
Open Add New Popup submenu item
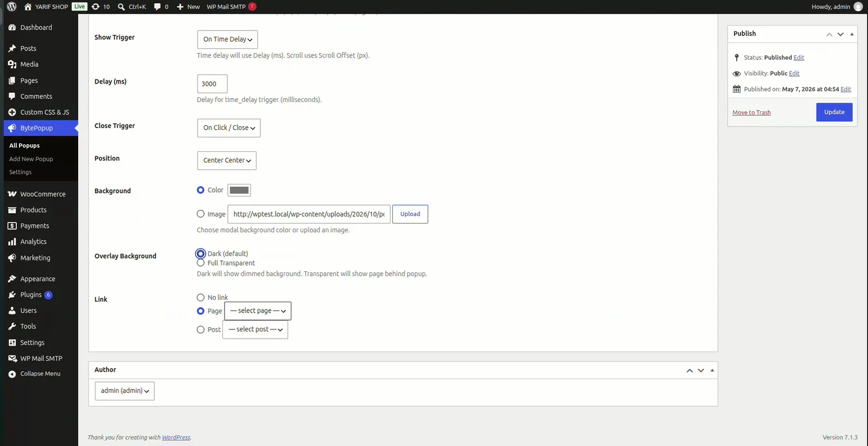pyautogui.click(x=31, y=159)
